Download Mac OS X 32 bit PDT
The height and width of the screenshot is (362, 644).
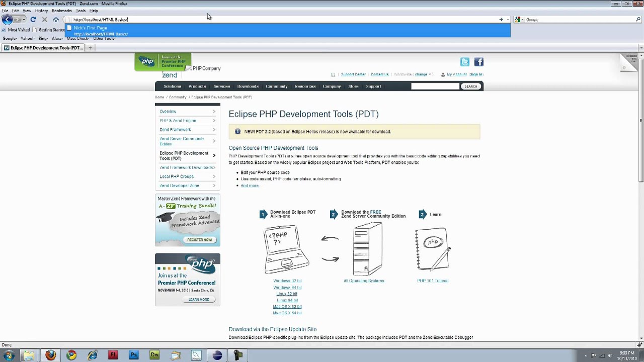coord(287,307)
